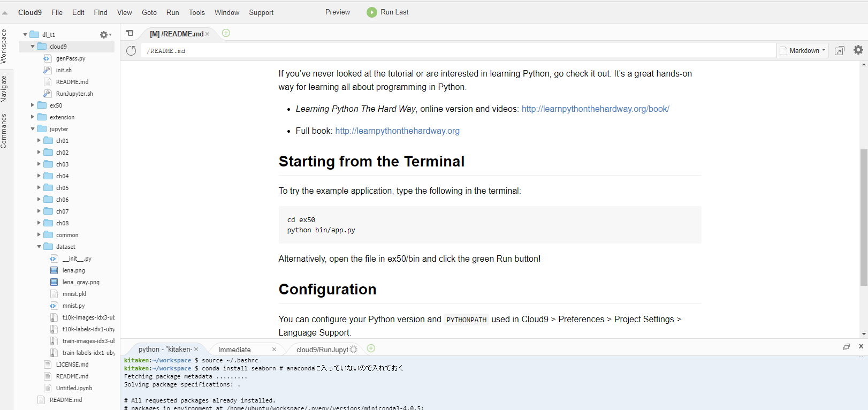Expand the ch05 folder

(x=39, y=188)
